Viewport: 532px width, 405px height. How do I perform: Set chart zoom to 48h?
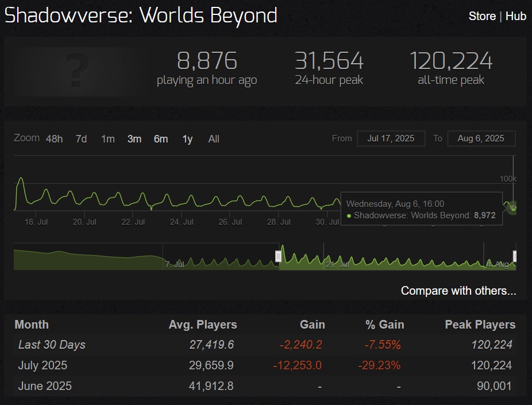click(54, 138)
